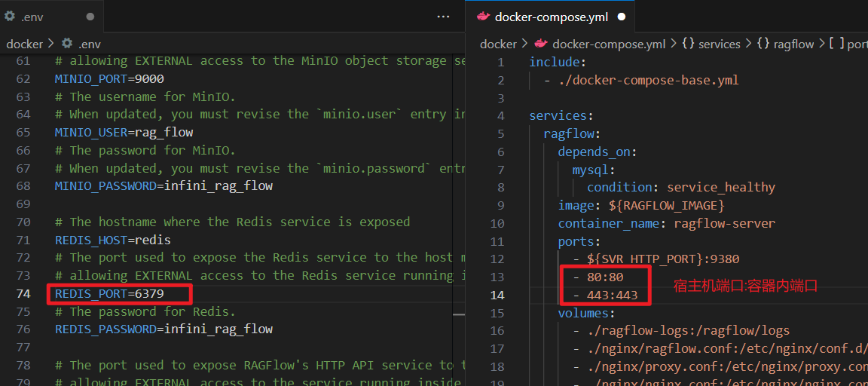Click line number 74 in .env
Image resolution: width=868 pixels, height=386 pixels.
23,293
